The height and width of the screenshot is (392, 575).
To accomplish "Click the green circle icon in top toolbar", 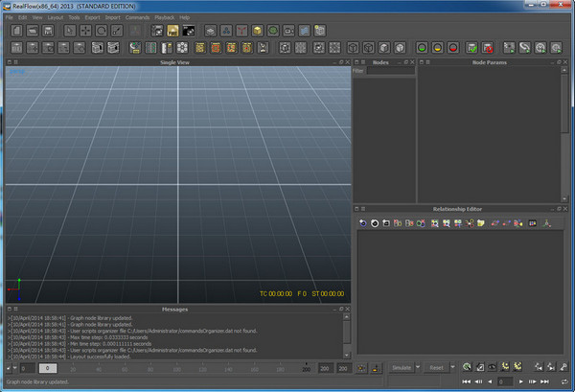I will coord(273,31).
